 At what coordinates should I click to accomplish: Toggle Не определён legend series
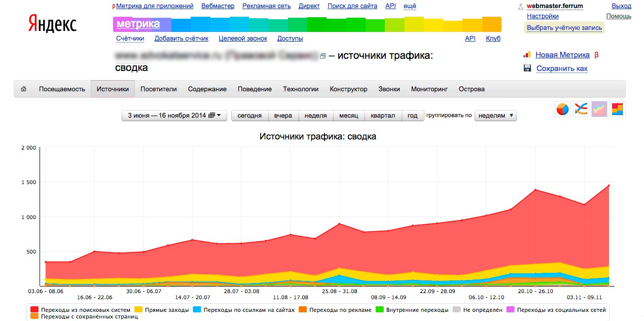point(478,309)
